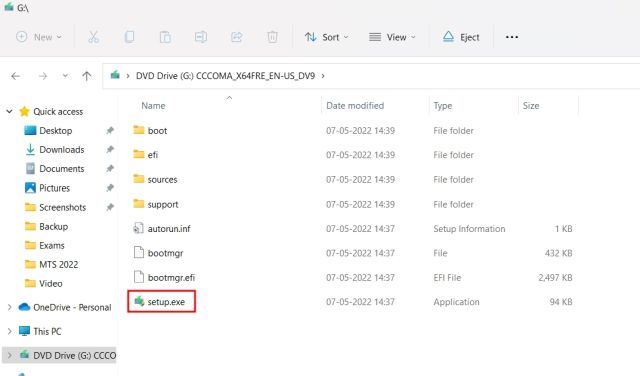Viewport: 640px width, 376px height.
Task: Sort by the Name column header
Action: click(153, 106)
